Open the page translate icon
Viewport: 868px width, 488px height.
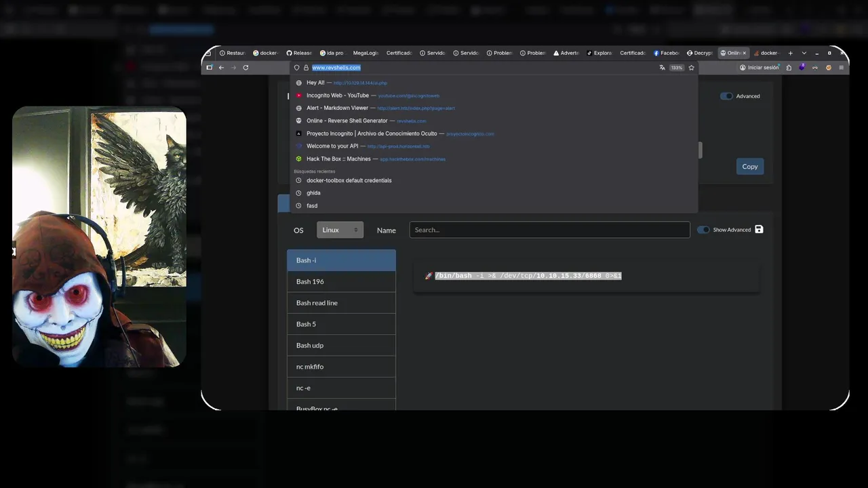click(663, 68)
